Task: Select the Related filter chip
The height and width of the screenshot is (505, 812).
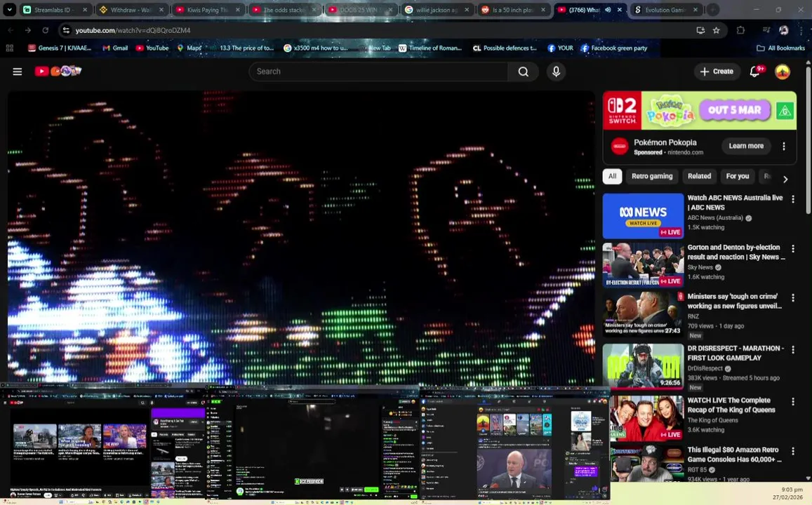Action: pos(699,177)
